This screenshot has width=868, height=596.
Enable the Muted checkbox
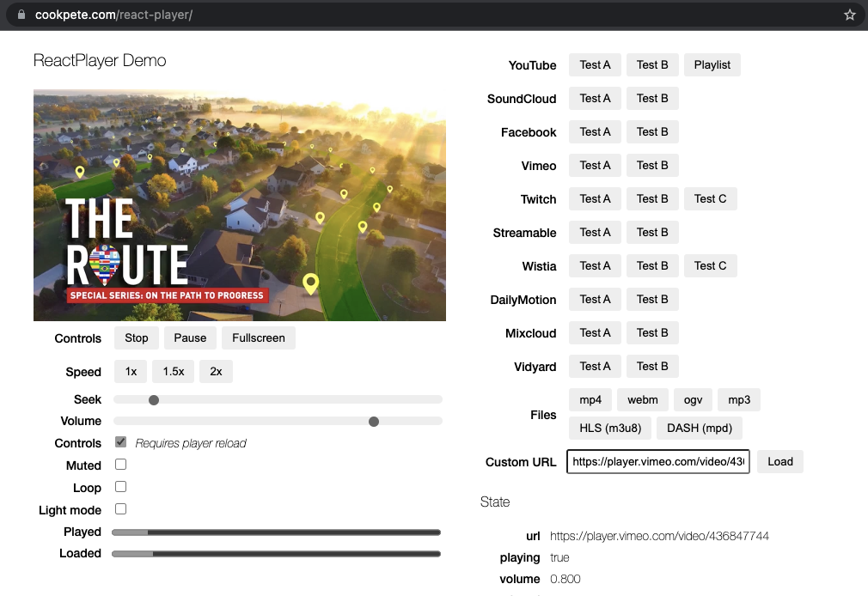pos(120,465)
